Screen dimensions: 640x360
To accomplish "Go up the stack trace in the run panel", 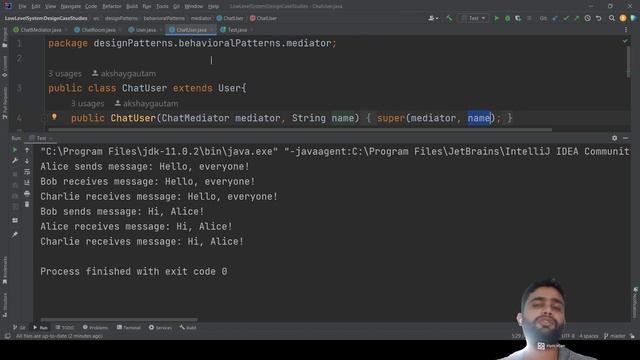I will pyautogui.click(x=27, y=150).
